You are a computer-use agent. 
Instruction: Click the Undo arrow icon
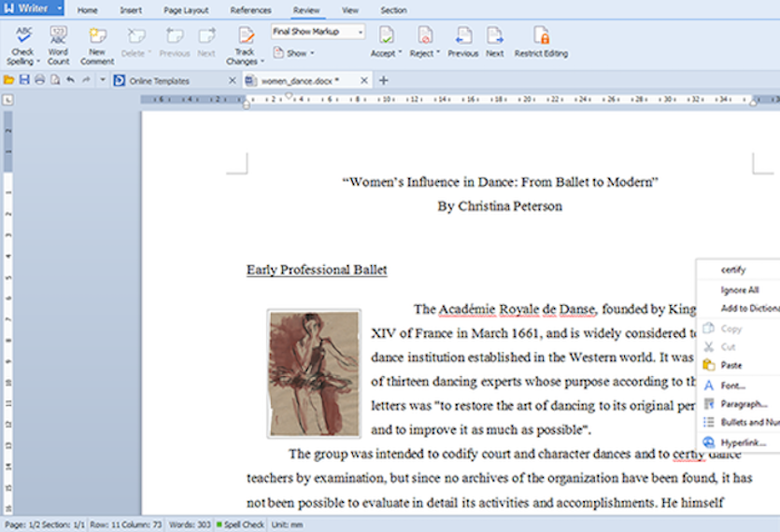70,80
